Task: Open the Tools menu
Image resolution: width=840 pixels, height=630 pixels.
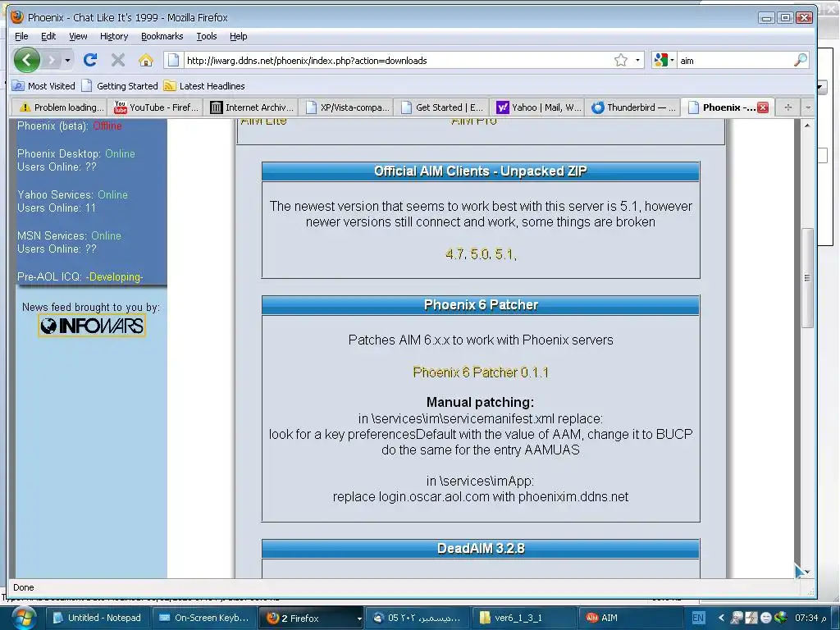Action: [x=206, y=36]
